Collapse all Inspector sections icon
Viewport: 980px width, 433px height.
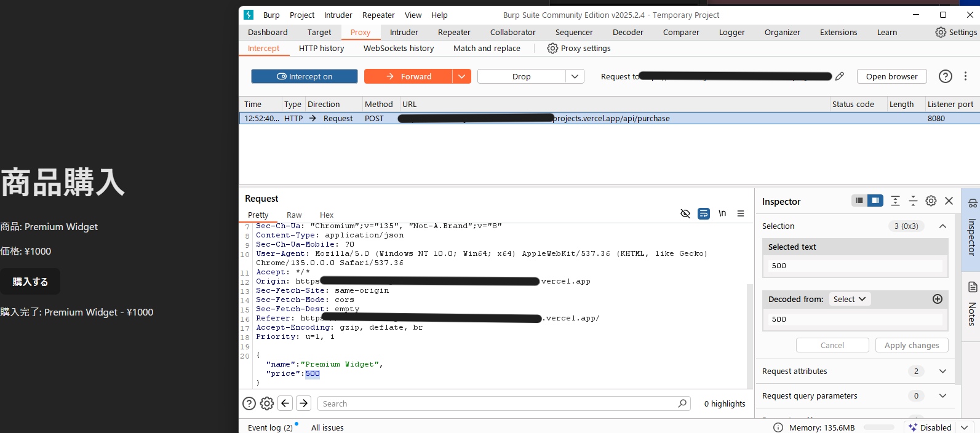point(913,201)
